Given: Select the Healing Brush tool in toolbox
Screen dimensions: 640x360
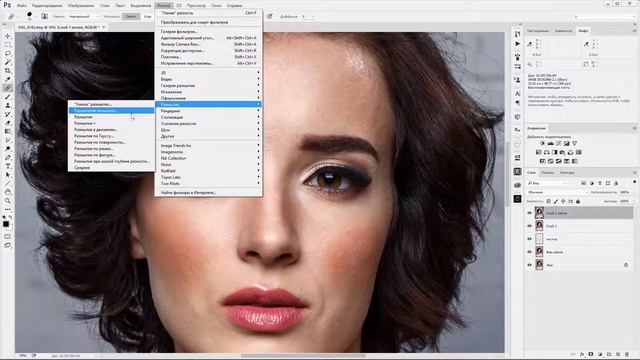Looking at the screenshot, I should (8, 88).
